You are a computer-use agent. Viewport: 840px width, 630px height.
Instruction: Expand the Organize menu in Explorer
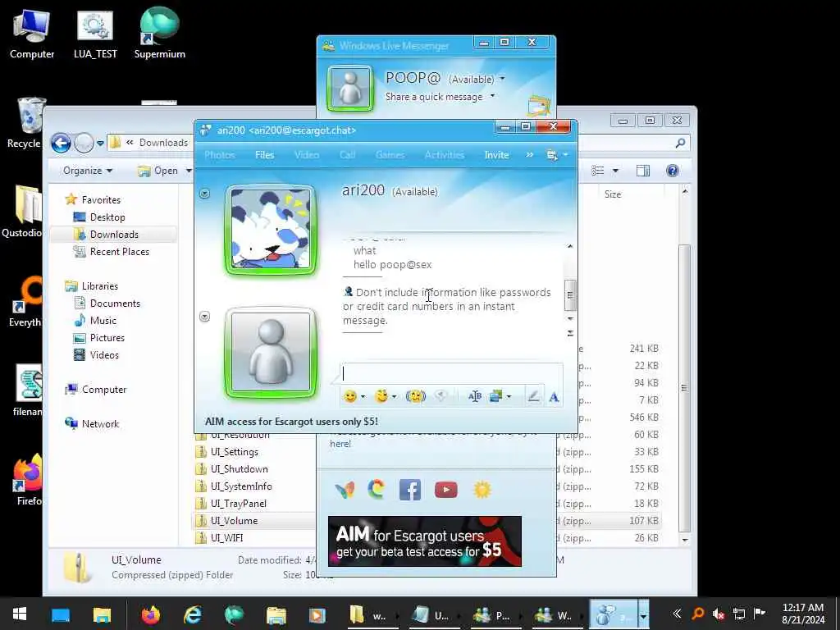pos(88,171)
